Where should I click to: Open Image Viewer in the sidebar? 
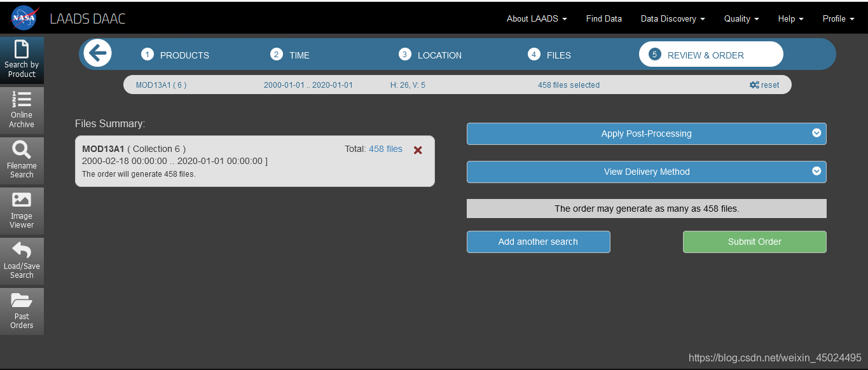(x=22, y=210)
